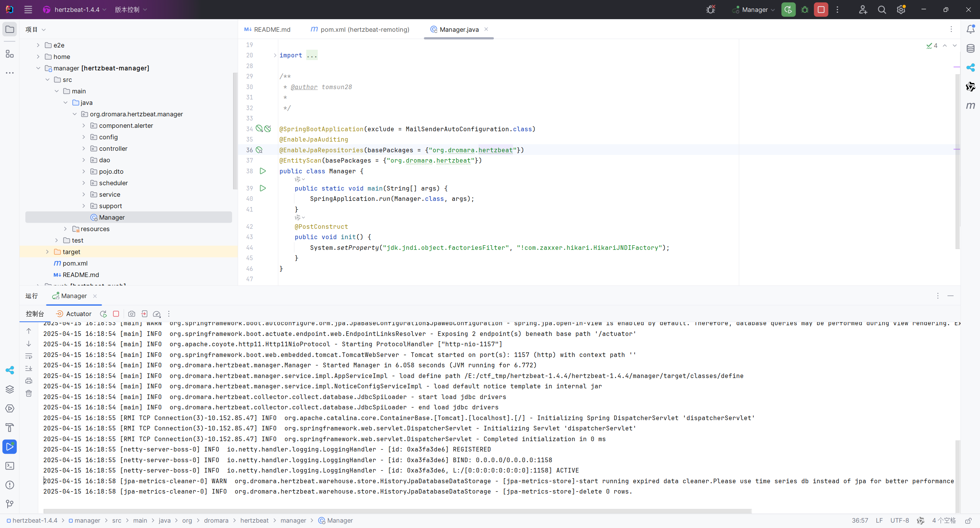
Task: Open More tool windows ellipsis
Action: 10,73
